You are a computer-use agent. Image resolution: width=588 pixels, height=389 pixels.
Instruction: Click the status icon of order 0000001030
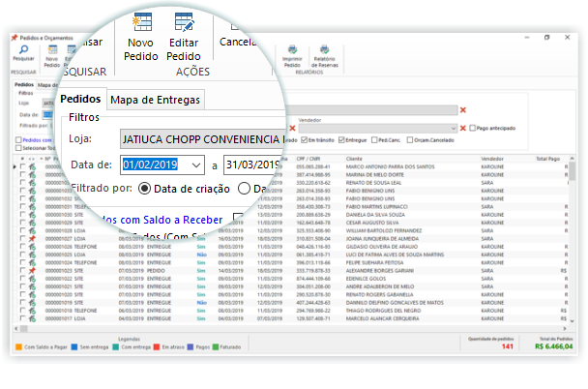32,215
